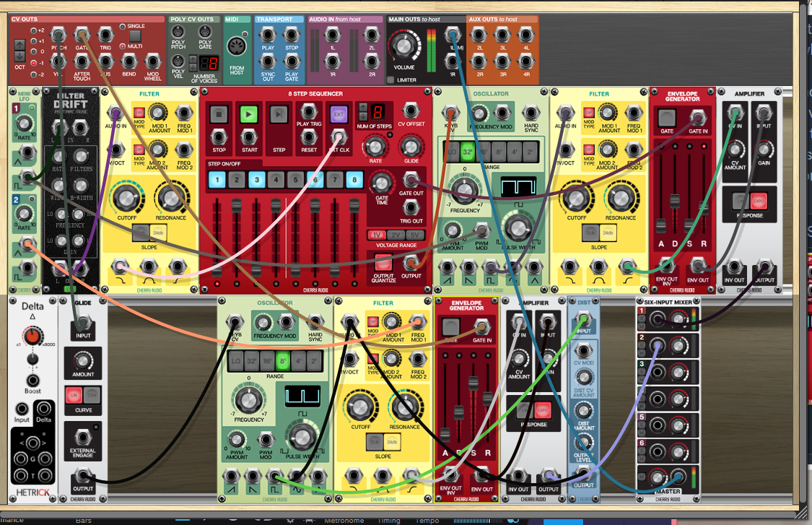Select the -2 octave radio in CV Outs
The width and height of the screenshot is (812, 525).
point(34,74)
